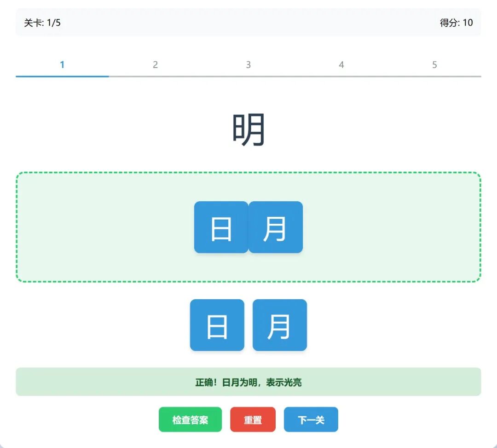The height and width of the screenshot is (448, 497).
Task: Click the 月 tile inside the drop zone
Action: (275, 227)
